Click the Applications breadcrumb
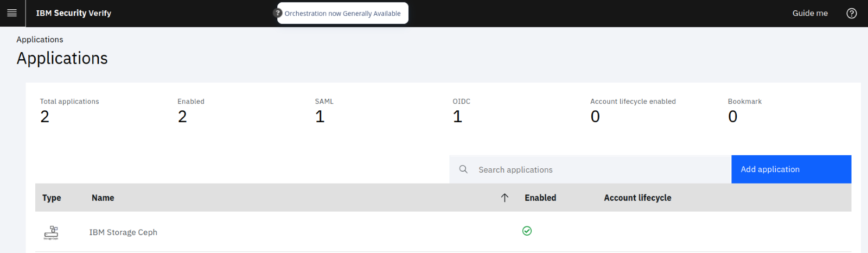868x253 pixels. click(x=40, y=40)
